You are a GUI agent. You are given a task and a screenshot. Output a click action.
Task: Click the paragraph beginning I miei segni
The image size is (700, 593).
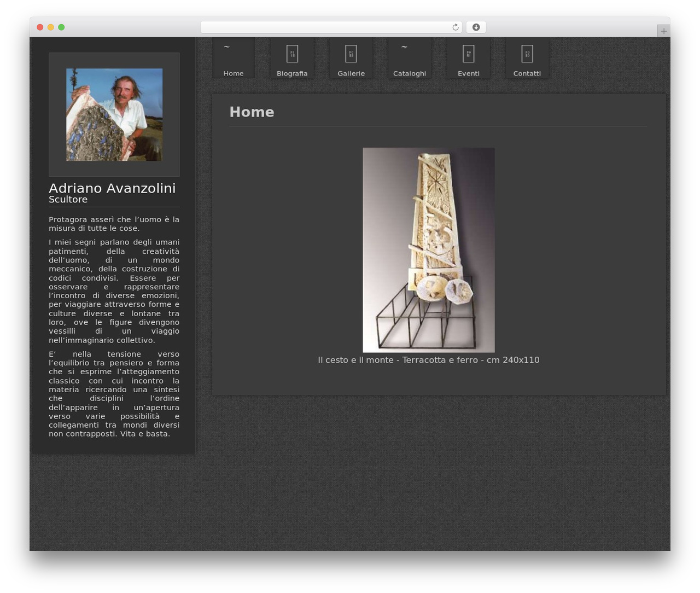[x=114, y=291]
